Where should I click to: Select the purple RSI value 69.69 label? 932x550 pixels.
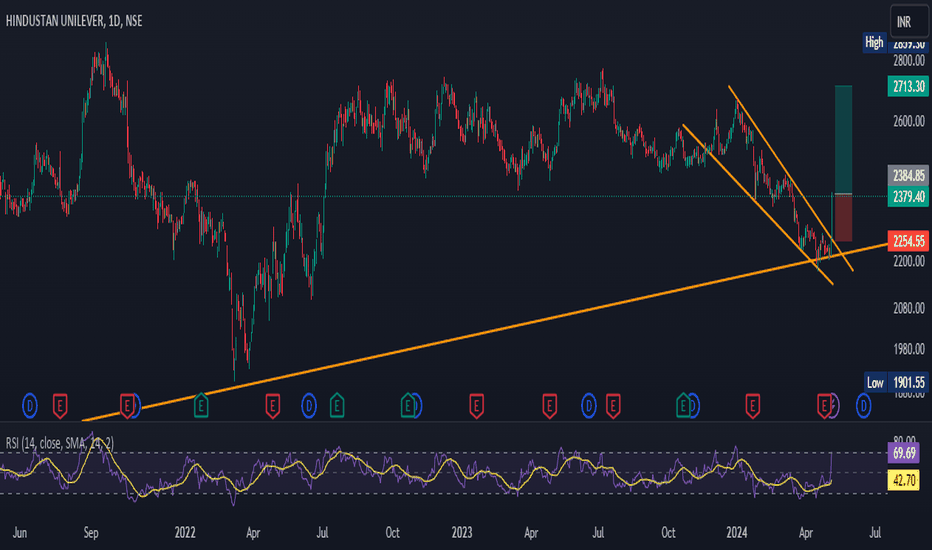pyautogui.click(x=903, y=453)
